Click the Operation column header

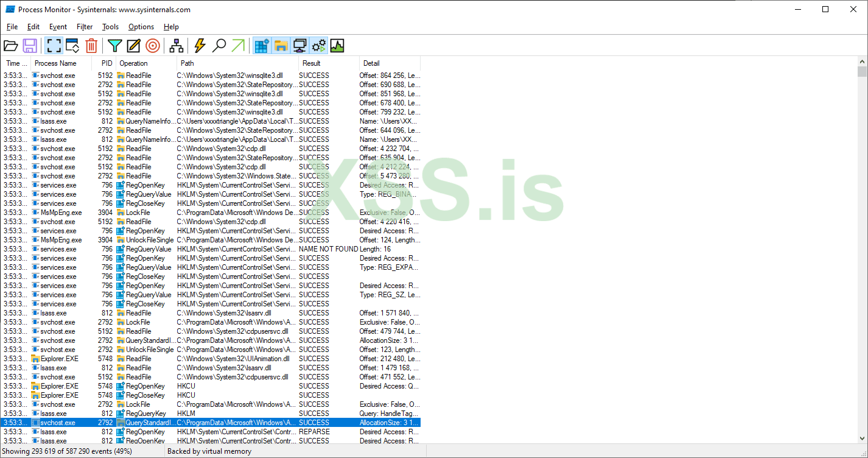pos(146,63)
